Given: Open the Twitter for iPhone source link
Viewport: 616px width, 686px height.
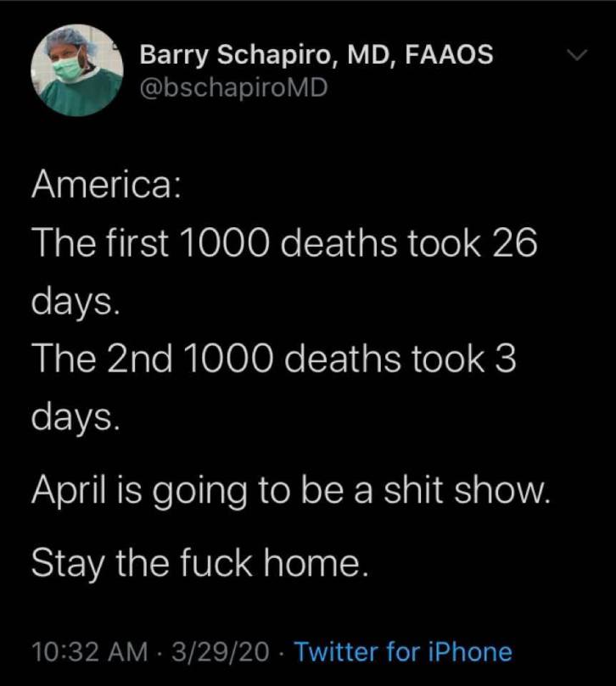Looking at the screenshot, I should [x=403, y=652].
